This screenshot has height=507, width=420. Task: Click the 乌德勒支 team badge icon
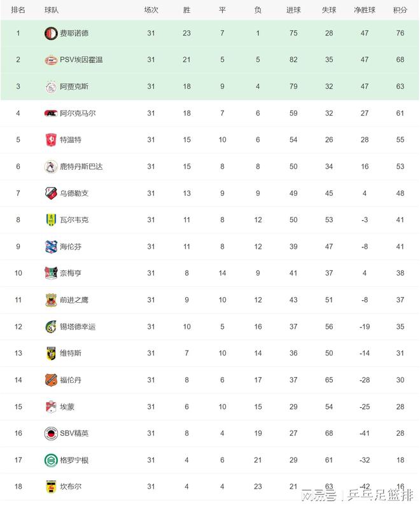pos(51,193)
